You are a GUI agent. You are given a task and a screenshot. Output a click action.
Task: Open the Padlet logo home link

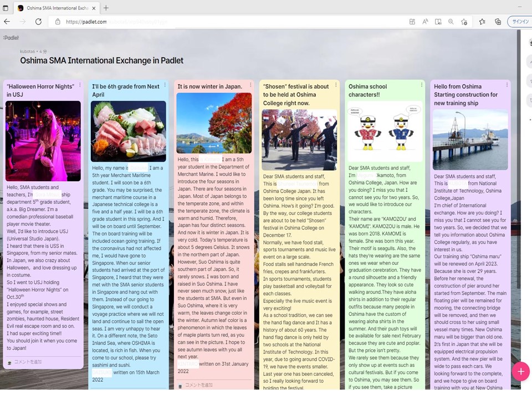11,38
